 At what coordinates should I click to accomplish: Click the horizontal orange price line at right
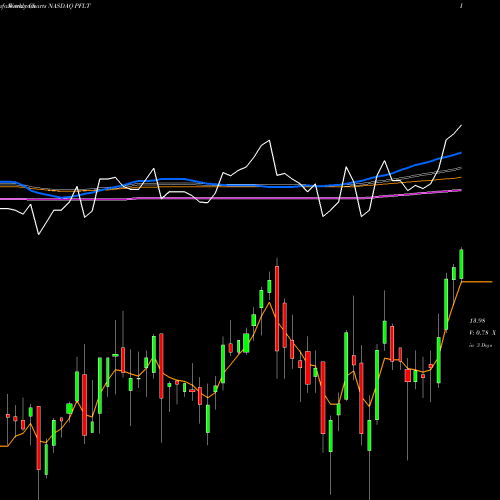(x=477, y=282)
